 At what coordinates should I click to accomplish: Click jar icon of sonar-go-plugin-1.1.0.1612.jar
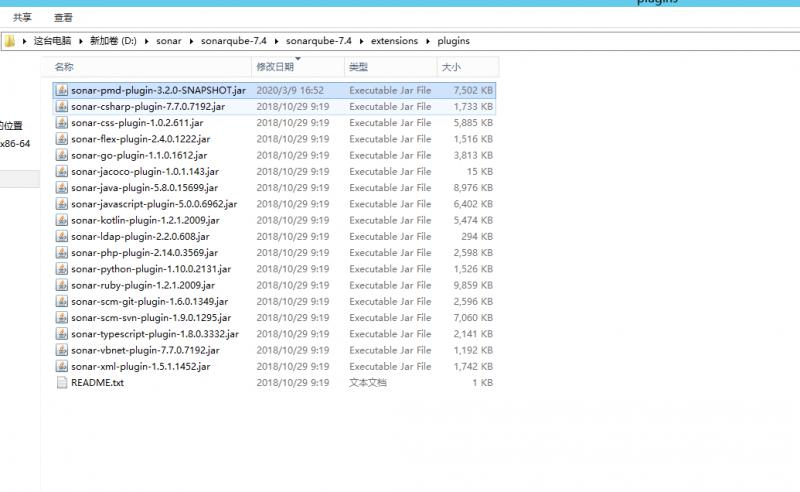pos(62,155)
